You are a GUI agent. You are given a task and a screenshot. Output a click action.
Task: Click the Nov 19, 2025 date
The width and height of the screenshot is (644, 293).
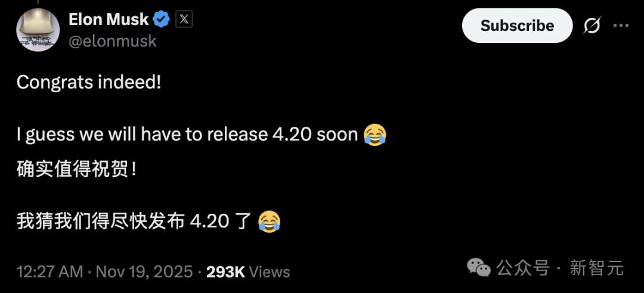pos(144,272)
